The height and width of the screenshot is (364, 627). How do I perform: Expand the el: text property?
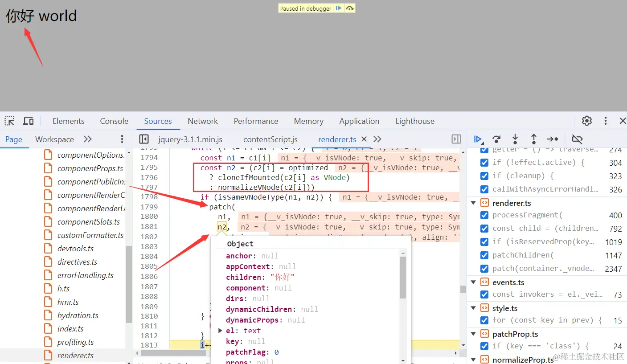point(220,331)
